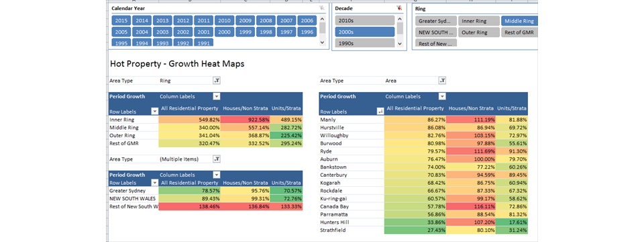644x242 pixels.
Task: Select NEW SOUTH... slicer item
Action: [436, 32]
